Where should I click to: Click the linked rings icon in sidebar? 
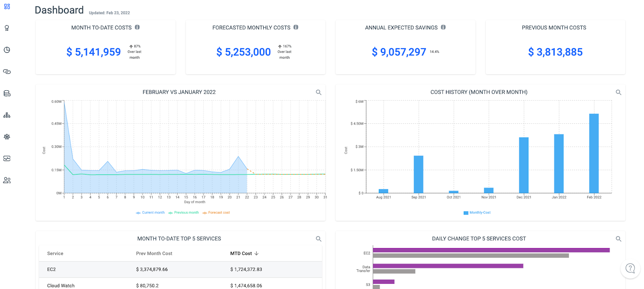coord(7,72)
